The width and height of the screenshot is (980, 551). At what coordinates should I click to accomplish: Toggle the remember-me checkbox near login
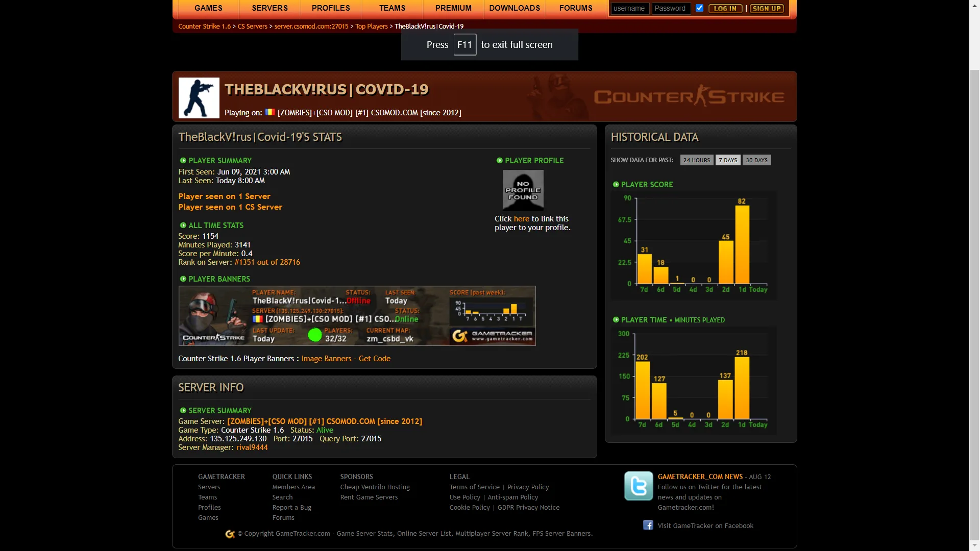click(699, 8)
